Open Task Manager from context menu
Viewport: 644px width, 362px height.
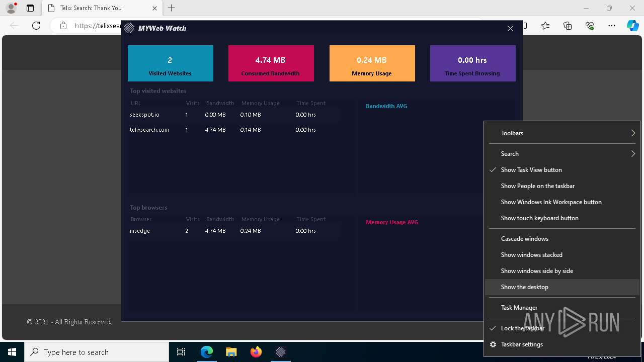[x=562, y=308]
